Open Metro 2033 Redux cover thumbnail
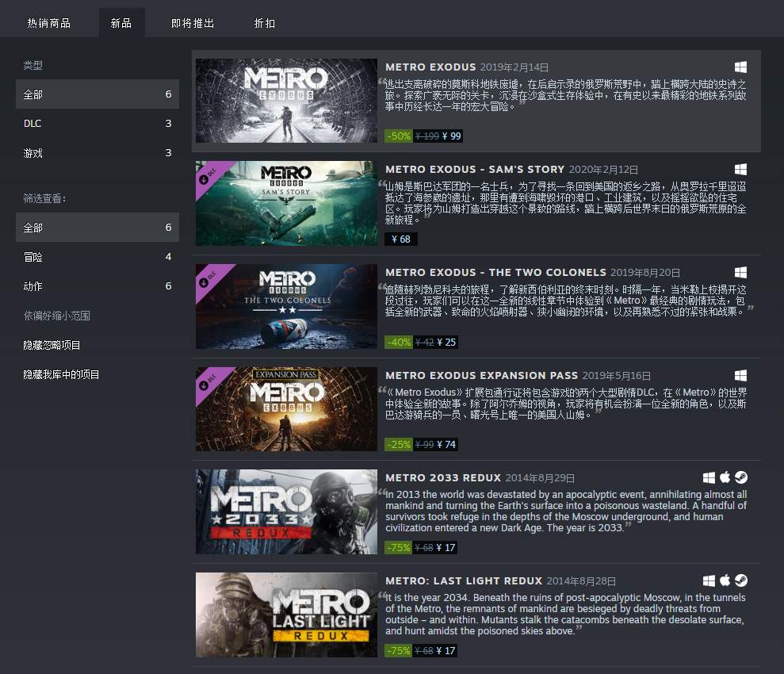The height and width of the screenshot is (674, 784). [286, 511]
